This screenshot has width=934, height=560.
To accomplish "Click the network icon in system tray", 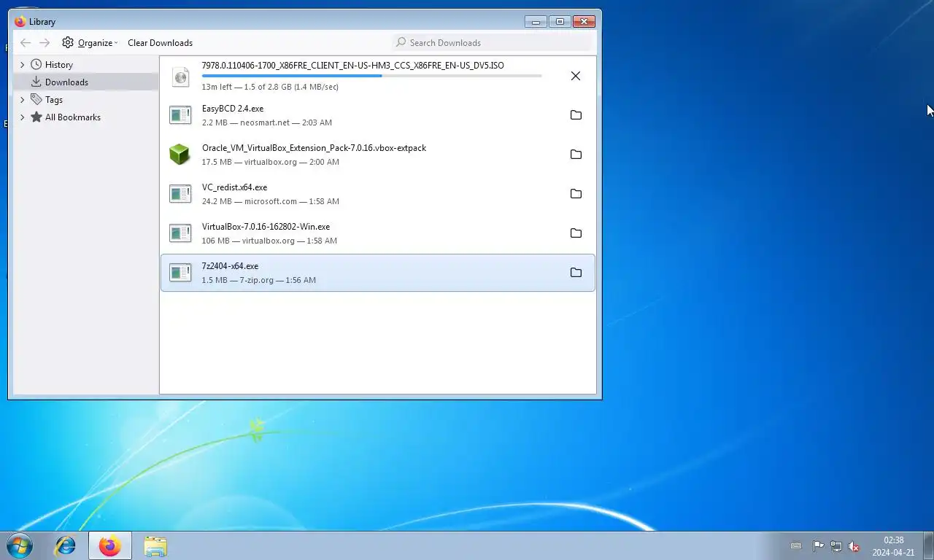I will tap(836, 546).
